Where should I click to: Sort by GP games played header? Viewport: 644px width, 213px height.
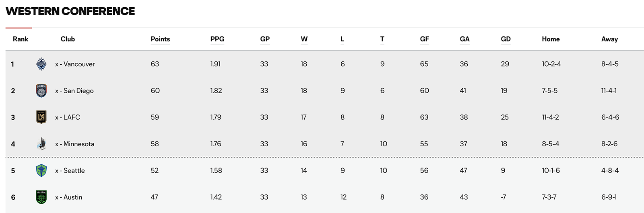pos(265,39)
